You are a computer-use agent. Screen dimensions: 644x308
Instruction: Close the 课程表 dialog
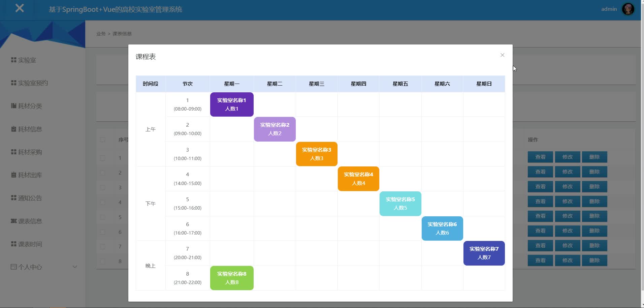point(502,55)
